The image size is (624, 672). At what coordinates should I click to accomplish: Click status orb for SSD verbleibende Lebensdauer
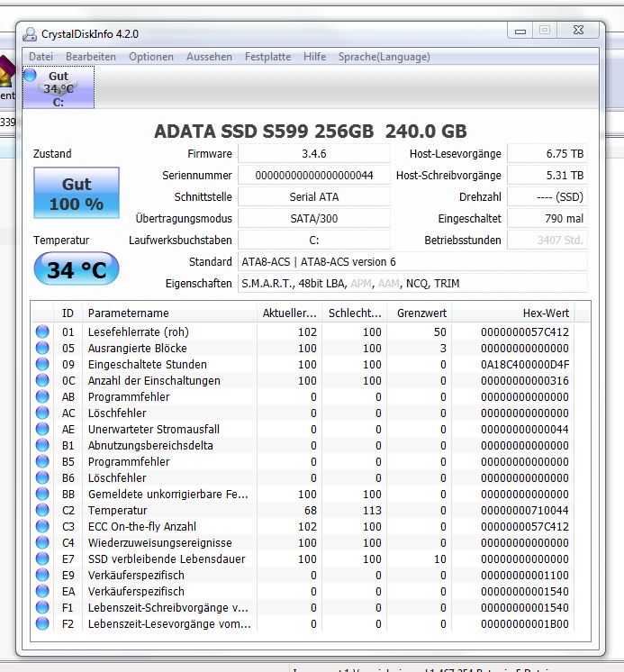click(x=42, y=558)
